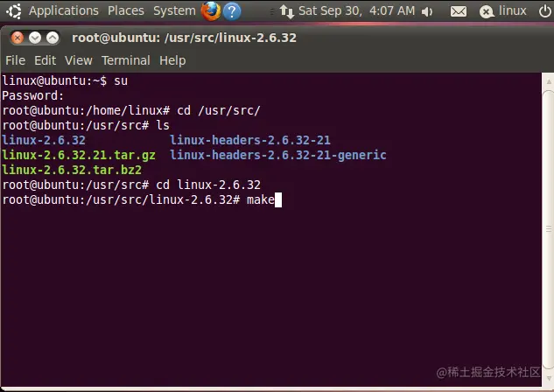Click the scrollbar up arrow
554x392 pixels.
549,81
